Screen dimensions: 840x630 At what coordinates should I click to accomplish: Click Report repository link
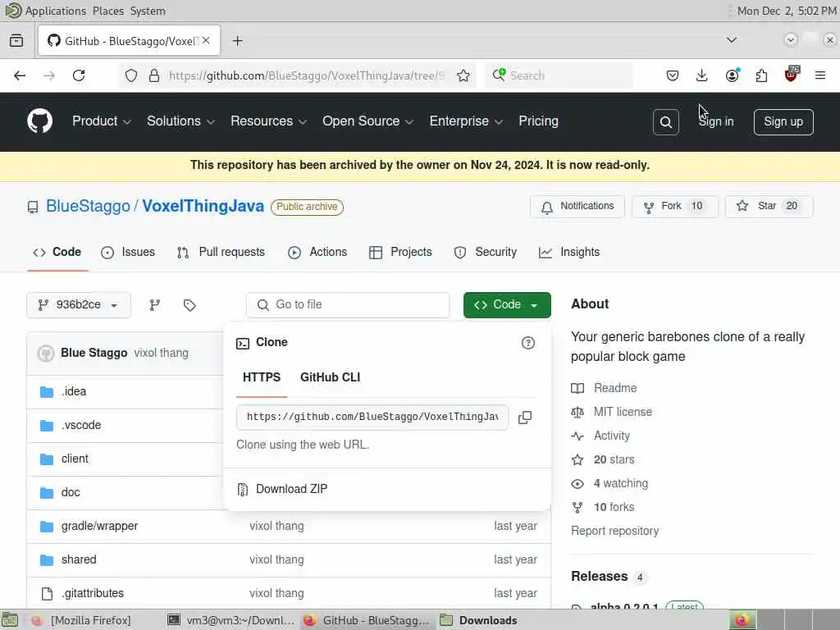pyautogui.click(x=614, y=531)
